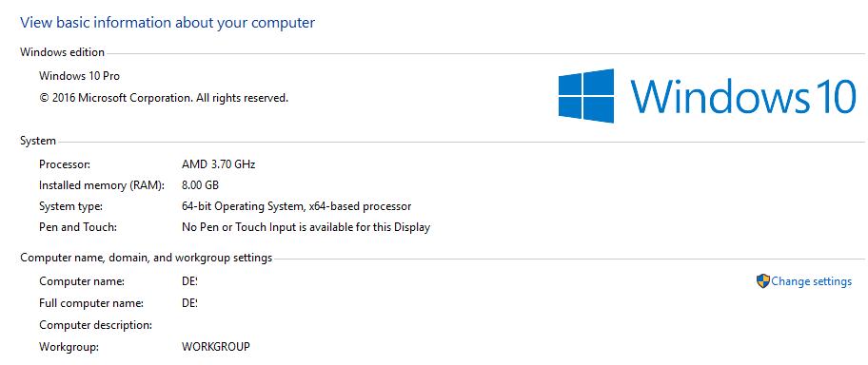Open the Change settings link
This screenshot has height=365, width=868.
click(x=812, y=281)
